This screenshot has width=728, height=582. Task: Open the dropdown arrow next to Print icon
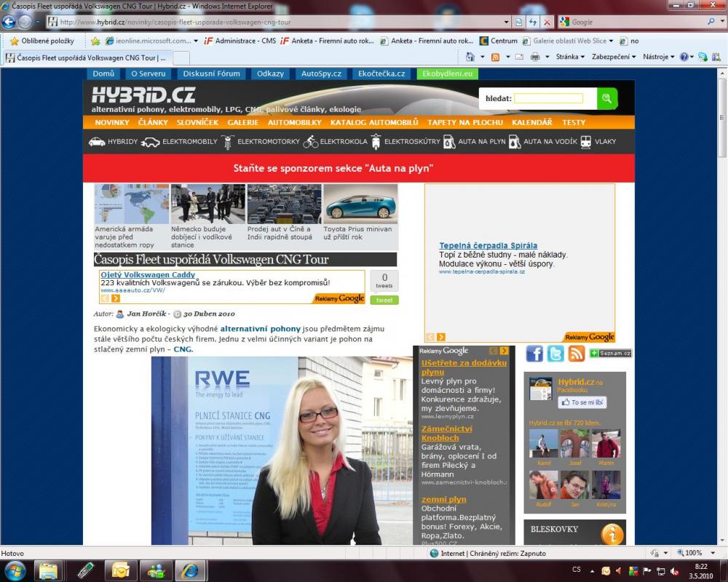[x=547, y=57]
